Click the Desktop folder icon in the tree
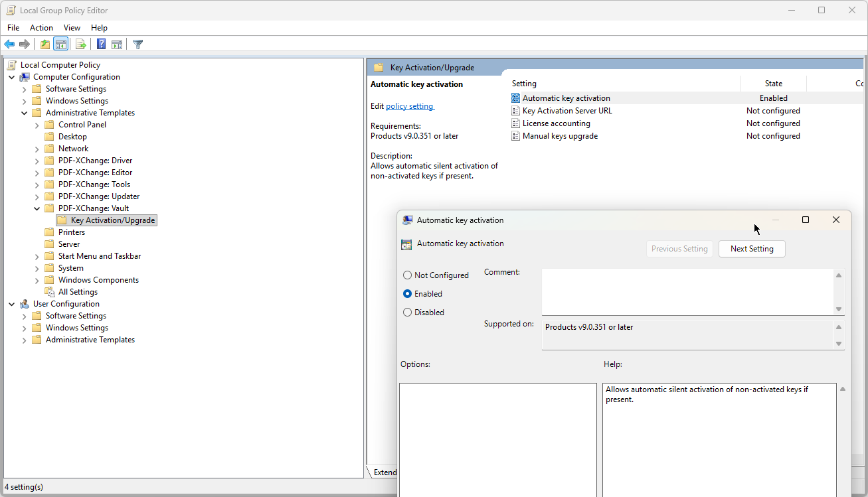The height and width of the screenshot is (497, 868). (x=50, y=137)
